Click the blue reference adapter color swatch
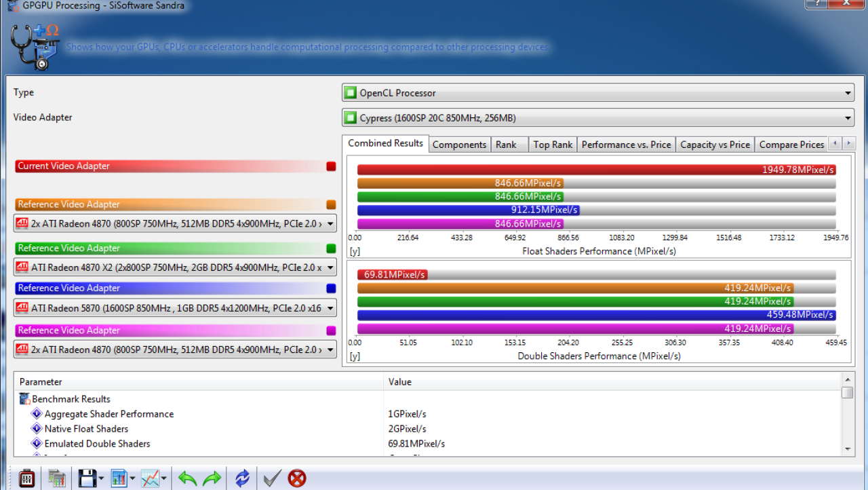Image resolution: width=868 pixels, height=490 pixels. [x=331, y=288]
